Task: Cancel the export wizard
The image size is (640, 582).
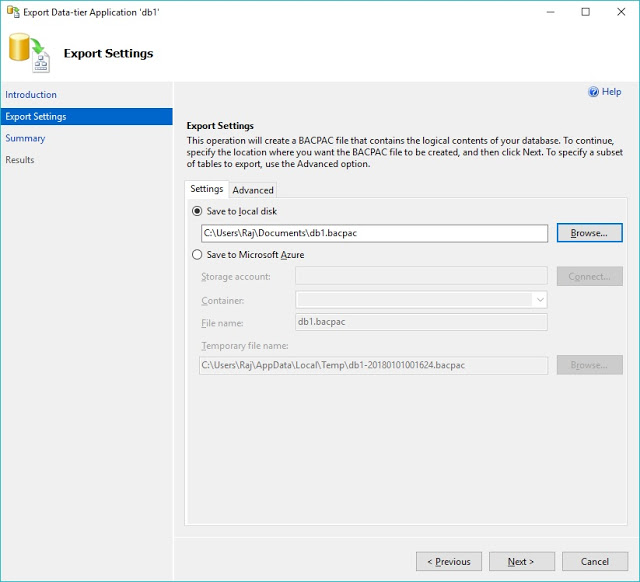Action: coord(595,561)
